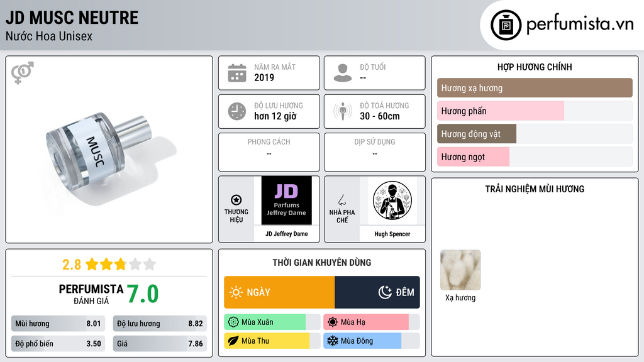This screenshot has width=644, height=362.
Task: Click the Hương phấn accord bar
Action: 535,111
